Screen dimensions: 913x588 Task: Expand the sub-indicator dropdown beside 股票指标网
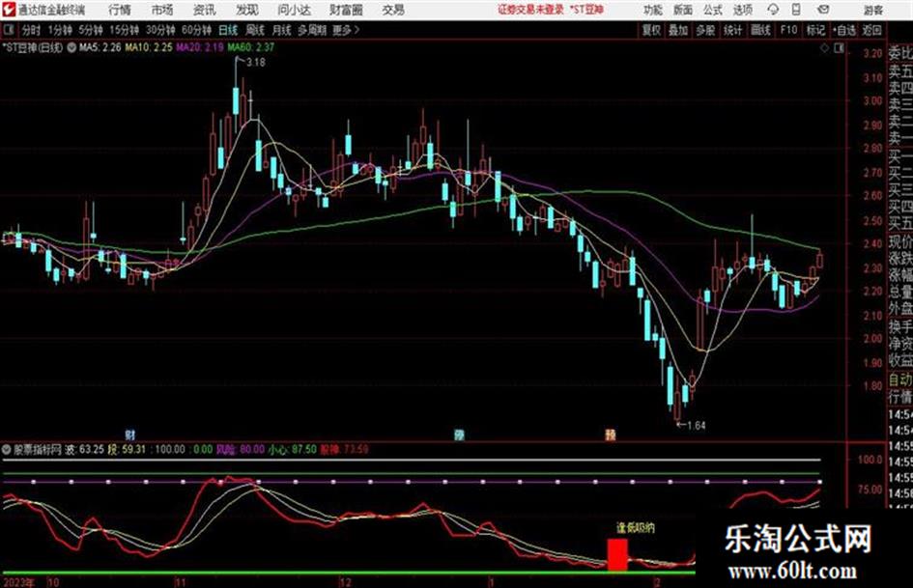pyautogui.click(x=7, y=449)
